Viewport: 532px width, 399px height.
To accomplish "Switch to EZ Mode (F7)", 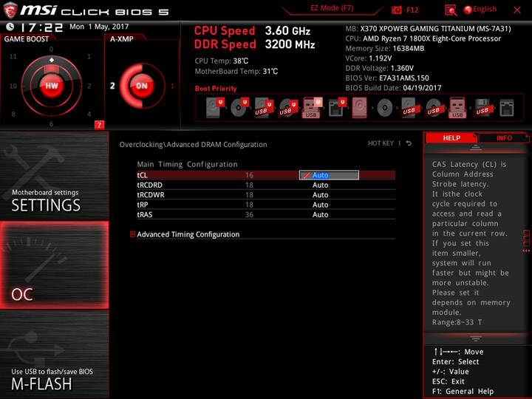I will (x=332, y=8).
